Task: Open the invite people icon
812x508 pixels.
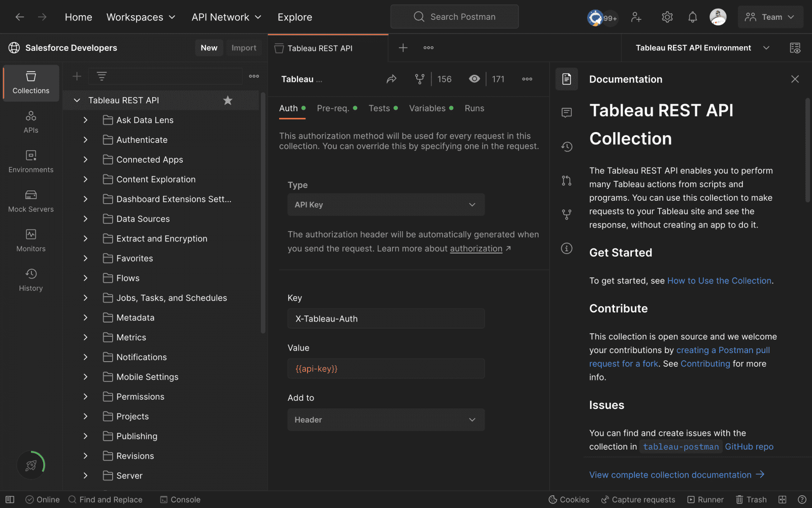Action: (x=636, y=17)
